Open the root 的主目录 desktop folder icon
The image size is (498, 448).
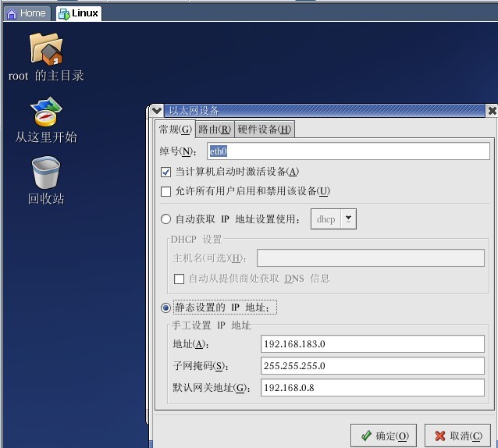pos(46,50)
